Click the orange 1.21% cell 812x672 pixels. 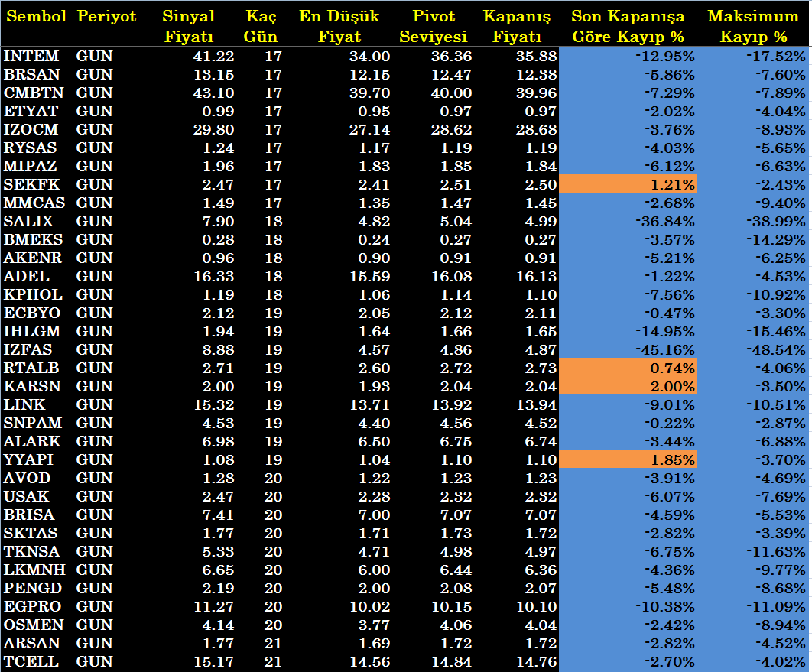click(x=628, y=184)
